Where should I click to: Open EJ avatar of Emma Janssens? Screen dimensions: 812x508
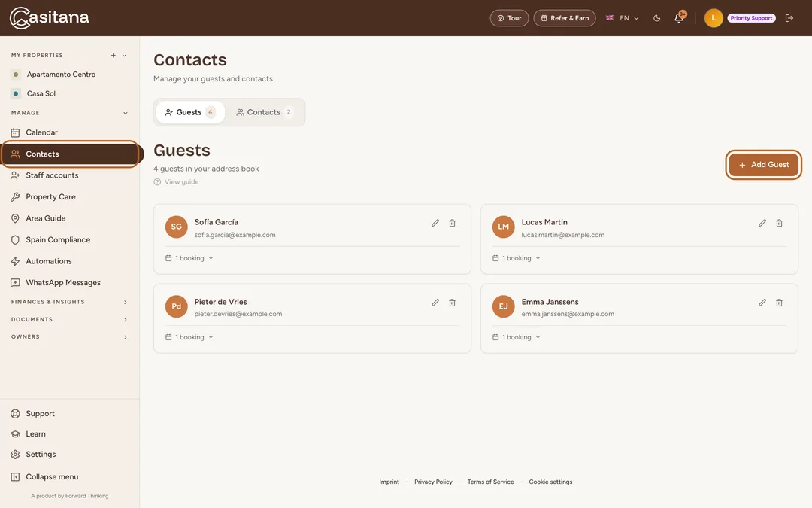tap(503, 306)
